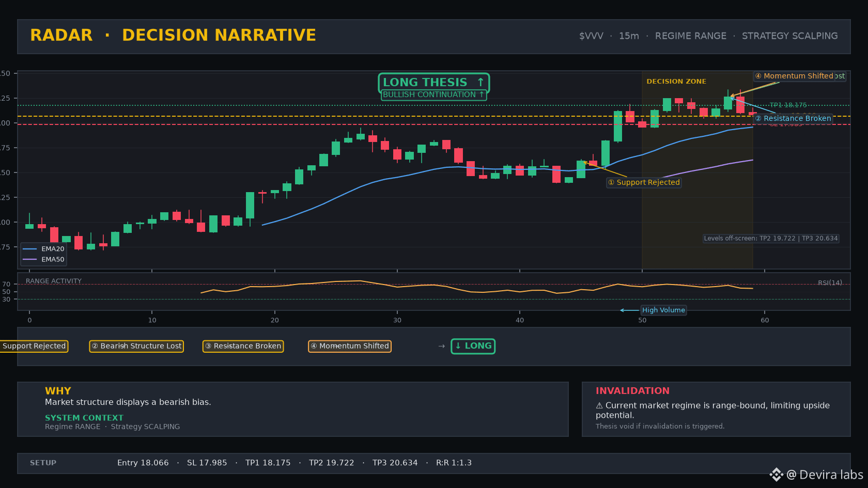Image resolution: width=868 pixels, height=488 pixels.
Task: Click the Devira labs logo icon
Action: 777,475
